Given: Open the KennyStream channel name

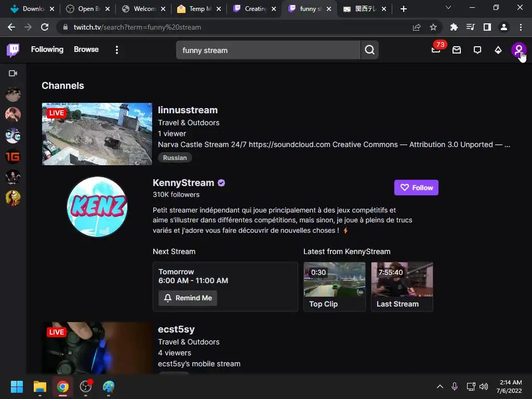Looking at the screenshot, I should coord(183,182).
